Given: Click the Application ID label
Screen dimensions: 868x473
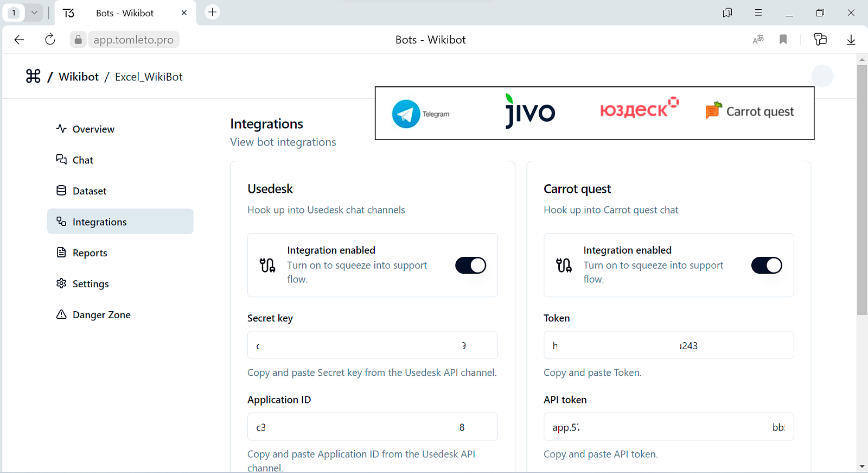Looking at the screenshot, I should 279,400.
